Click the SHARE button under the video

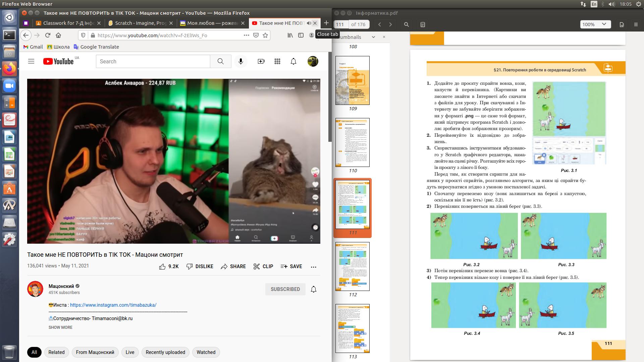point(233,266)
